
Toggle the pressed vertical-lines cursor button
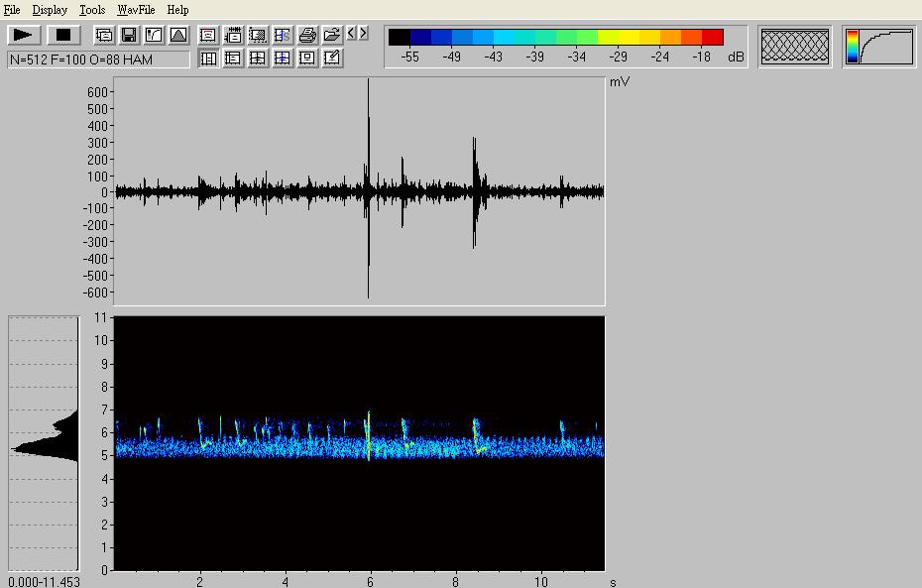tap(208, 59)
